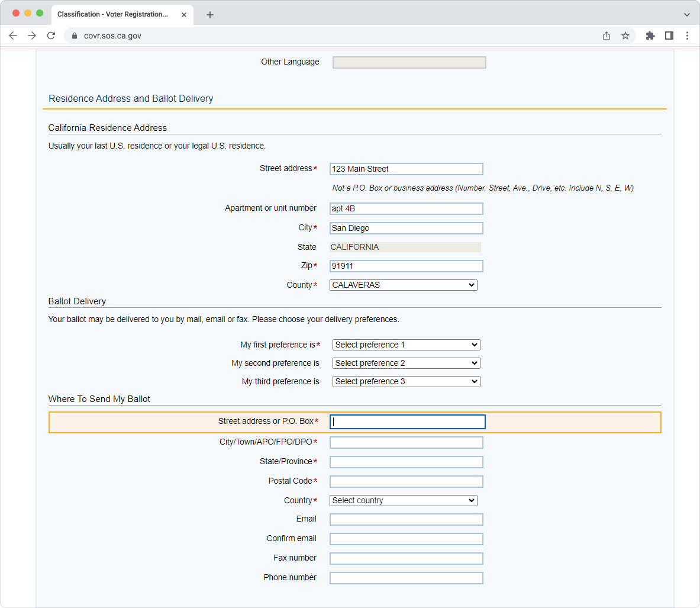Screen dimensions: 700x608
Task: Bookmark this page with the star icon
Action: coord(625,36)
